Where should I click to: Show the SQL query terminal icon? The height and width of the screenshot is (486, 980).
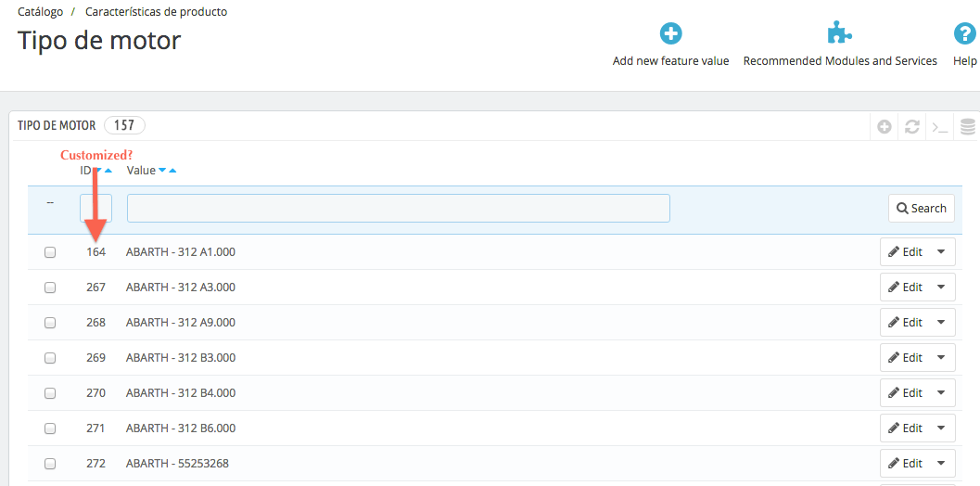coord(940,127)
